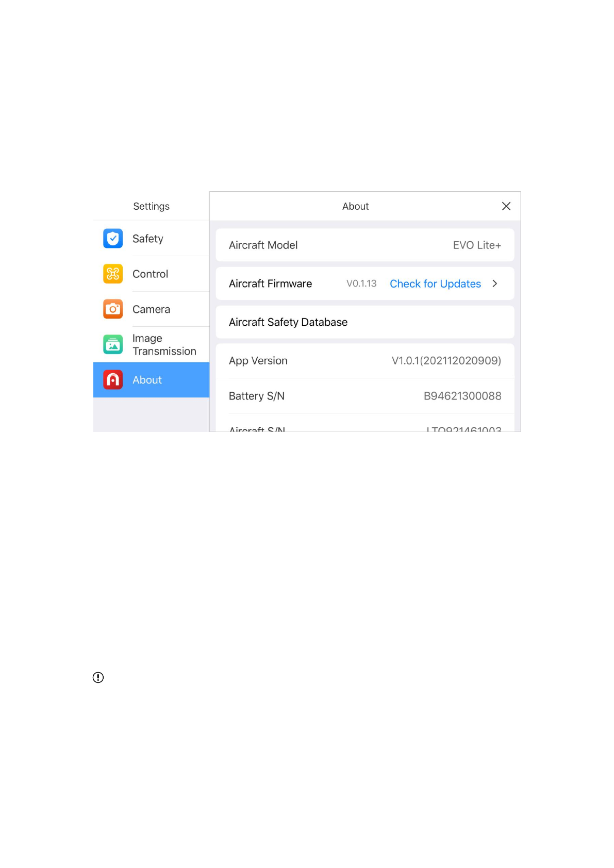Close the About panel with X
The height and width of the screenshot is (868, 614).
click(x=506, y=206)
